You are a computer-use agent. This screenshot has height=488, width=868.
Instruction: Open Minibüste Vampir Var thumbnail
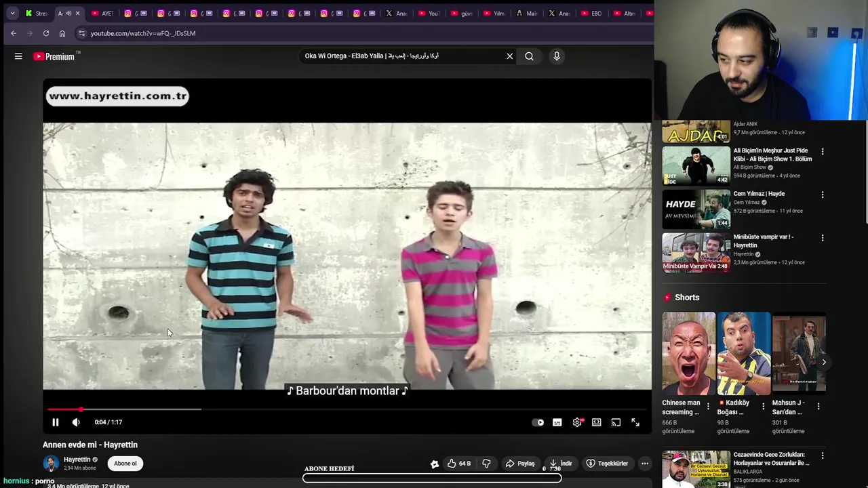pyautogui.click(x=696, y=252)
